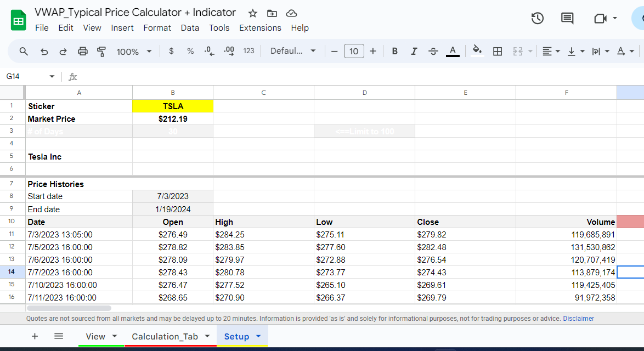
Task: Expand merge cells options arrow
Action: click(x=530, y=52)
